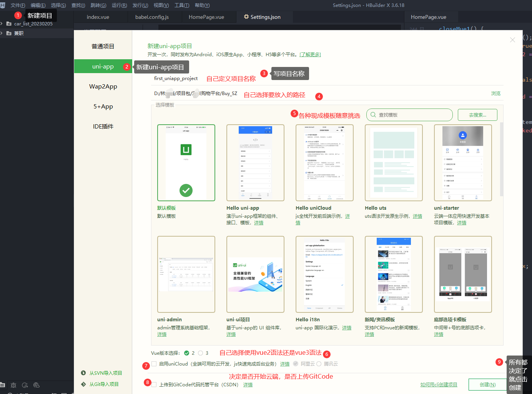Click the 去搜索... button
The height and width of the screenshot is (394, 532).
coord(477,115)
